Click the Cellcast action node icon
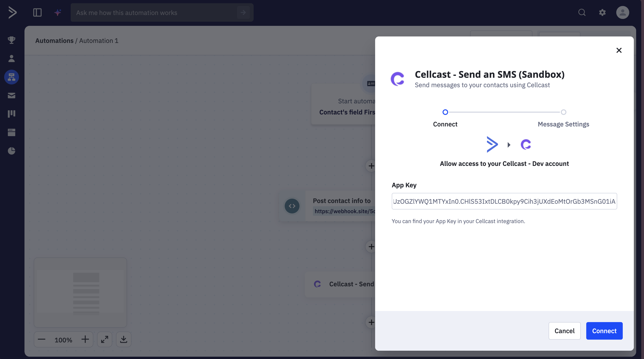This screenshot has width=644, height=359. [x=317, y=284]
